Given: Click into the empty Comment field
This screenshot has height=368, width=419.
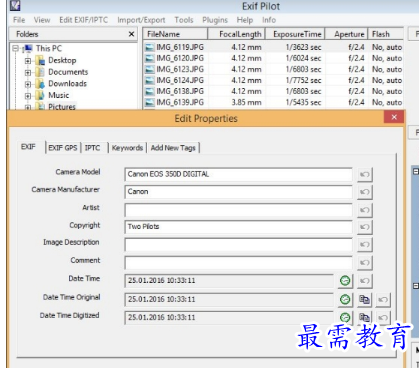Looking at the screenshot, I should (x=238, y=263).
